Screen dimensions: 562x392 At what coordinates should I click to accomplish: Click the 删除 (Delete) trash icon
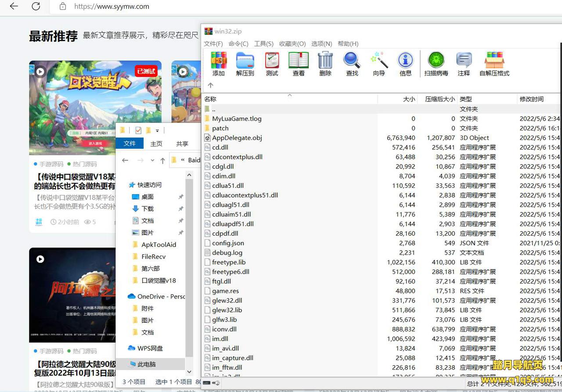325,64
